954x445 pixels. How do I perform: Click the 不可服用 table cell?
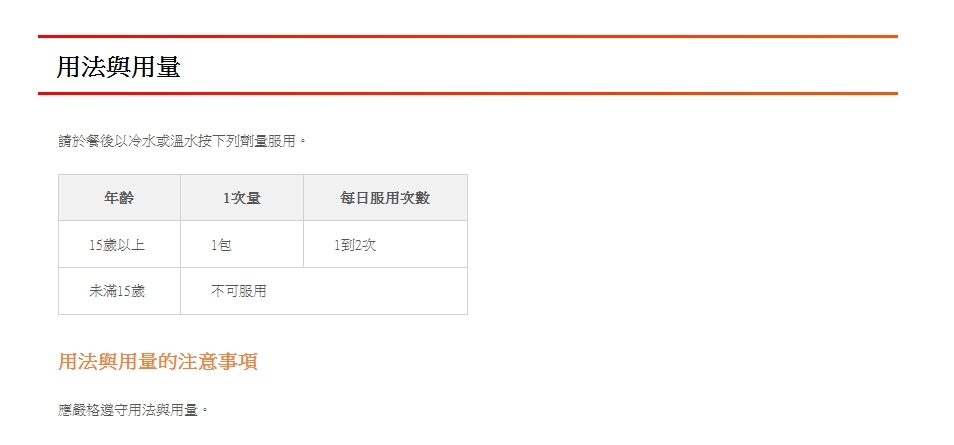point(238,291)
